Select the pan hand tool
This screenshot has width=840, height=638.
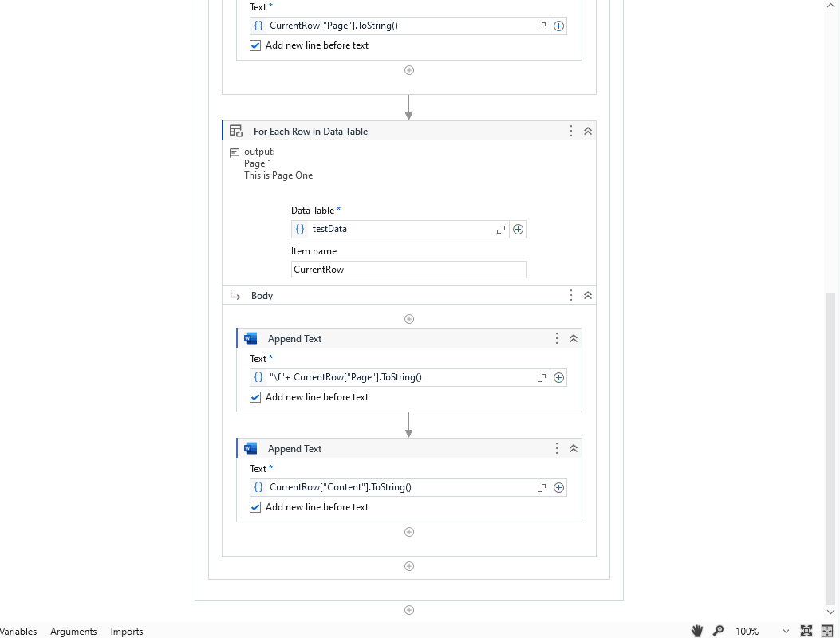coord(696,631)
